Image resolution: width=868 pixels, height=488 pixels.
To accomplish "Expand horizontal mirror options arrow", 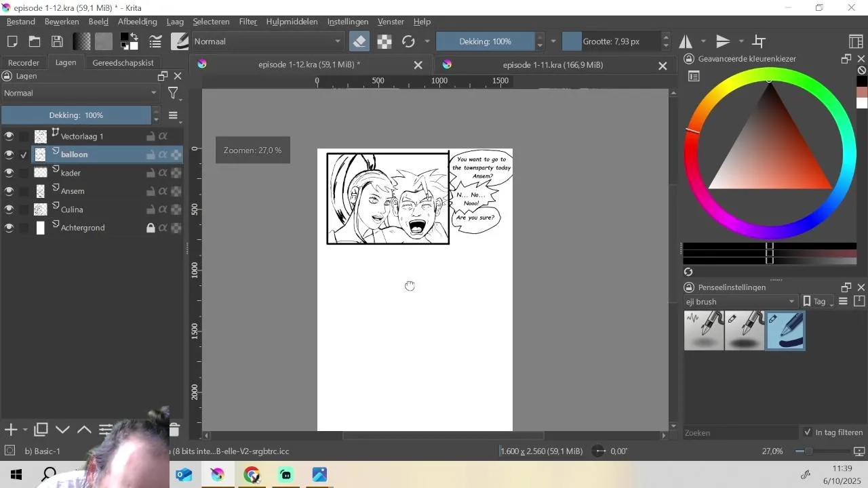I will pyautogui.click(x=703, y=41).
